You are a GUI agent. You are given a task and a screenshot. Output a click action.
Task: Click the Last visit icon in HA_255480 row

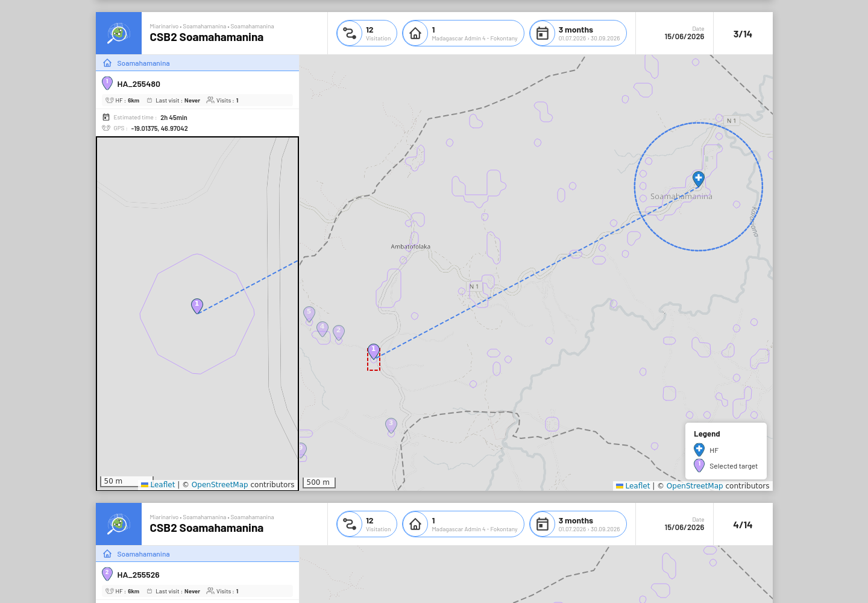pyautogui.click(x=149, y=101)
